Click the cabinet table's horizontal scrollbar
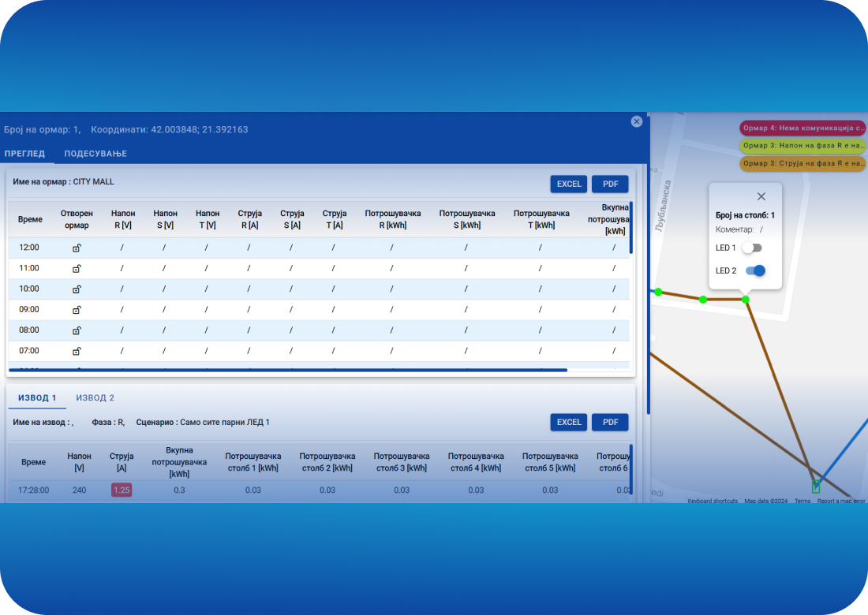The height and width of the screenshot is (615, 868). (288, 369)
